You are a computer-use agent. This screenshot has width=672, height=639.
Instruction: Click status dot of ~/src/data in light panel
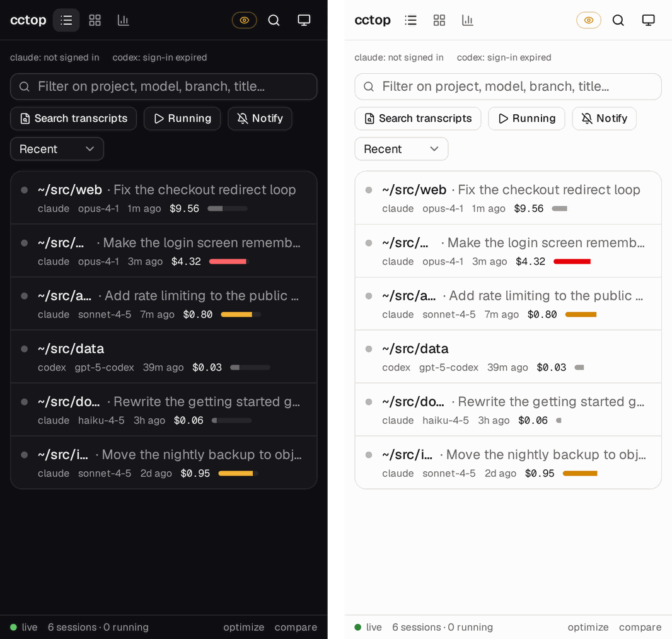coord(369,349)
